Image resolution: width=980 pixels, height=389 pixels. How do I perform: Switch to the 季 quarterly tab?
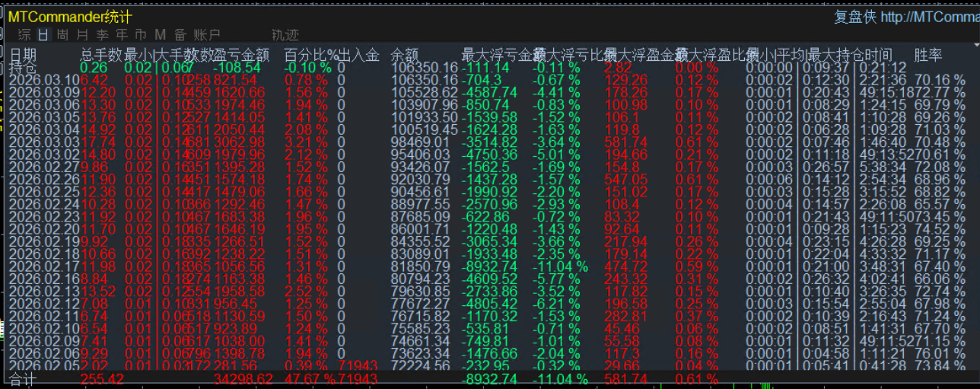coord(102,34)
